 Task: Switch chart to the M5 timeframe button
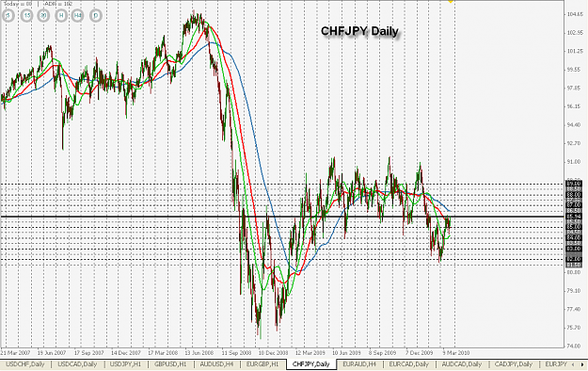[x=8, y=16]
